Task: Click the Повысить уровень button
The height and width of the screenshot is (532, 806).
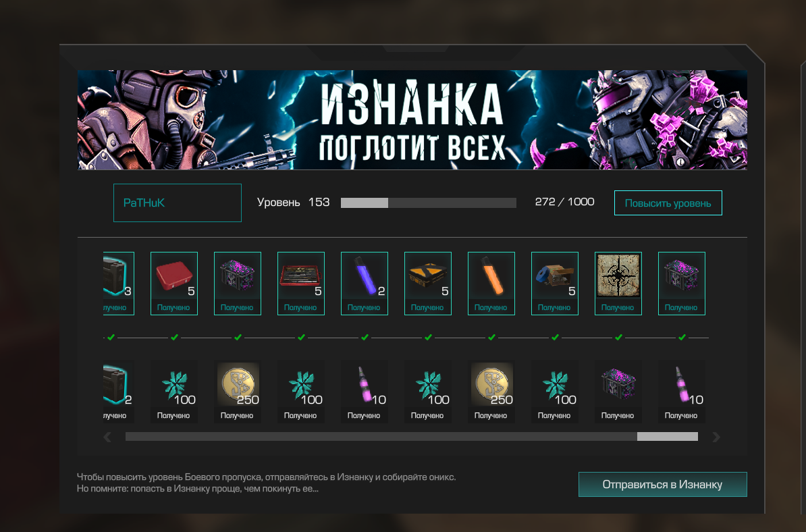Action: (668, 203)
